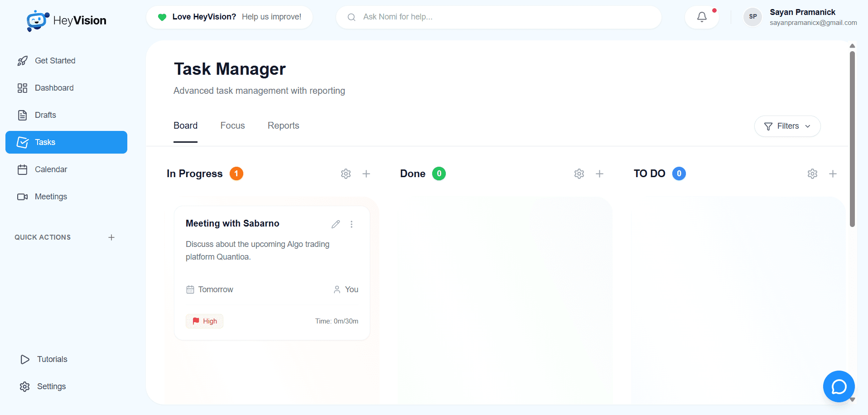Image resolution: width=868 pixels, height=415 pixels.
Task: Open settings gear for In Progress column
Action: 346,174
